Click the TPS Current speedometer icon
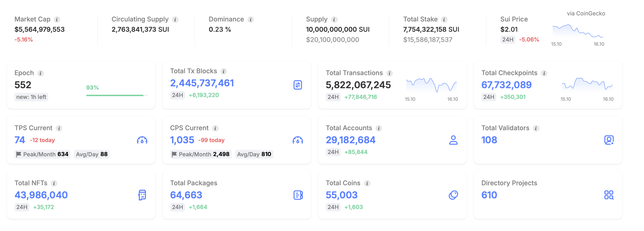644x231 pixels. point(142,140)
